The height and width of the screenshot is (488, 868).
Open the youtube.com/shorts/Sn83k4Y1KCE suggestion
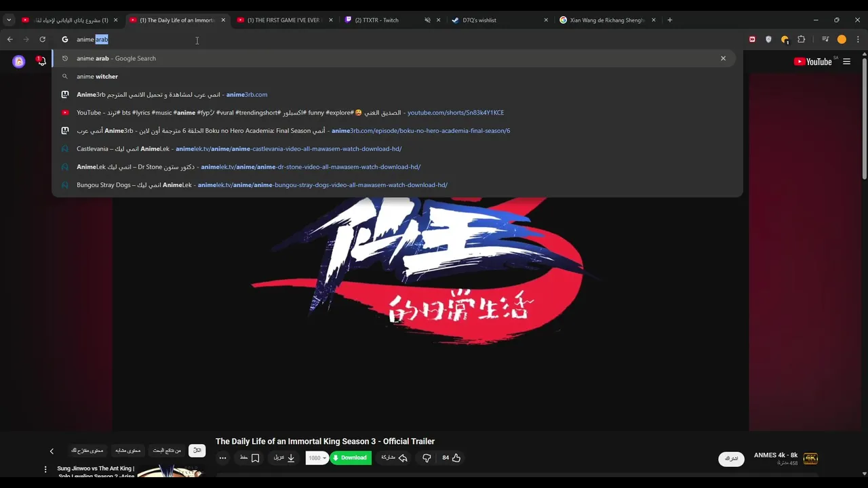click(395, 113)
